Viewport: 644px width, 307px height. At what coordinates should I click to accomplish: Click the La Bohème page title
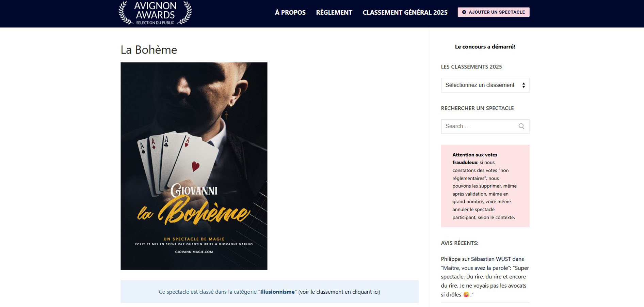[x=149, y=50]
